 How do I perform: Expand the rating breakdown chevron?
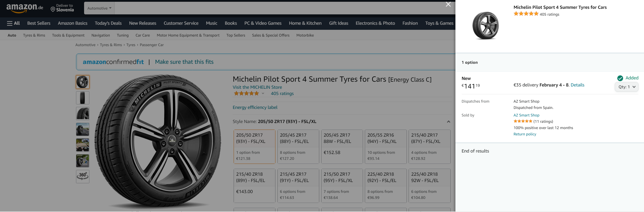coord(263,94)
